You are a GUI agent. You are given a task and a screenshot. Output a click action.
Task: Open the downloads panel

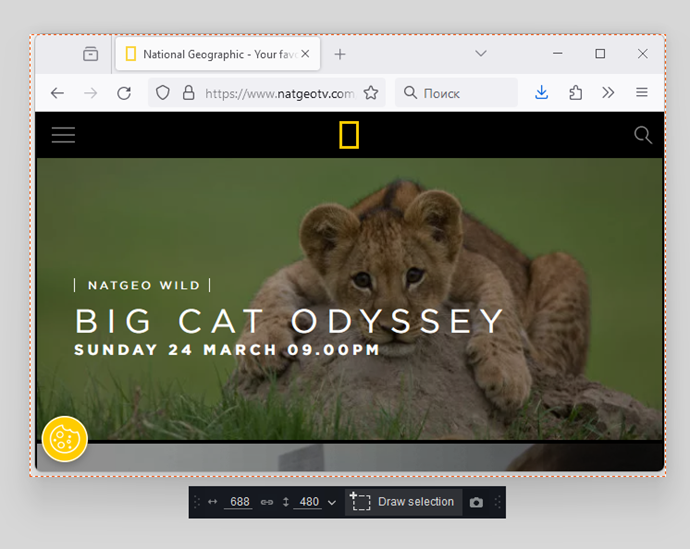click(542, 93)
